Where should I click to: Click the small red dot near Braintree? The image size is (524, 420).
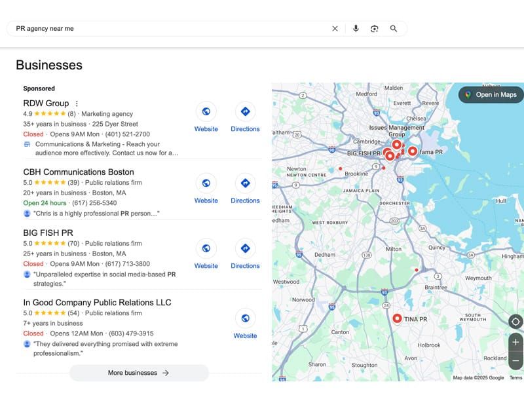[x=417, y=270]
